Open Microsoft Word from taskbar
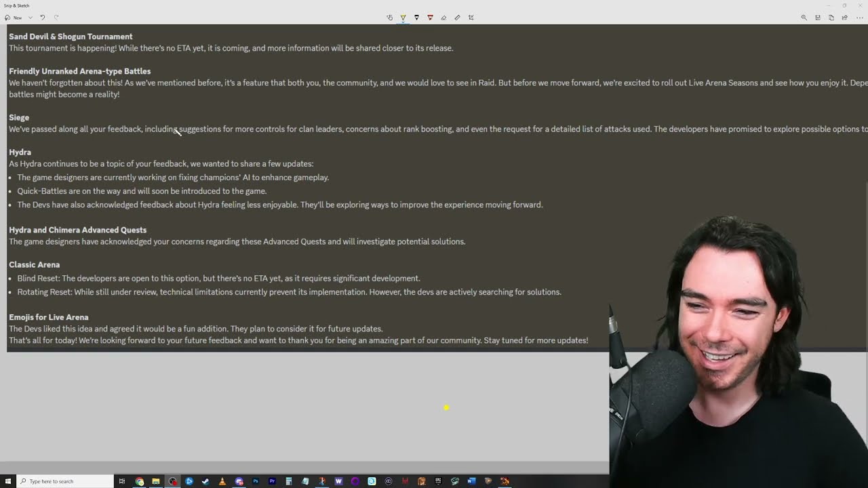868x488 pixels. pos(471,481)
